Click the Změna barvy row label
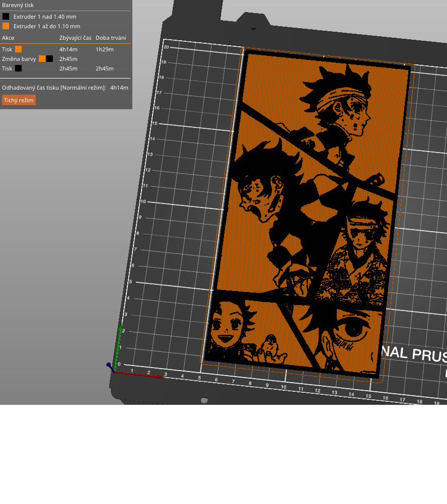This screenshot has height=504, width=447. point(19,59)
